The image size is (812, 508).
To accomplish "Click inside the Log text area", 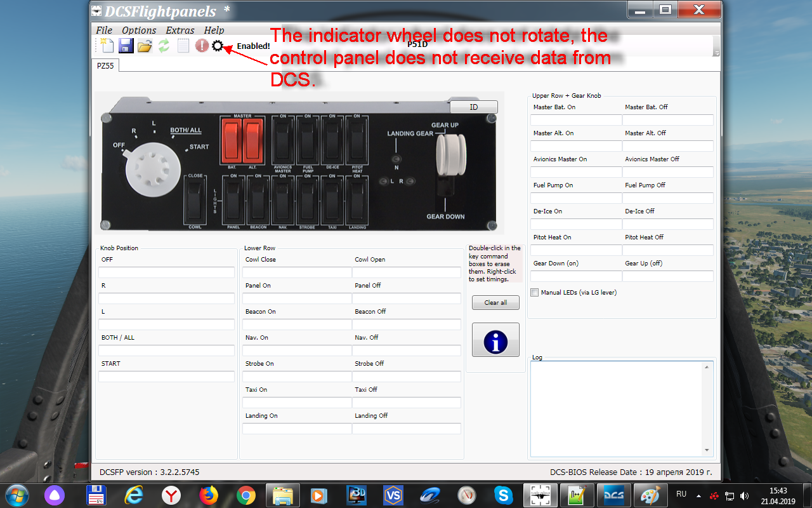I will pos(617,408).
